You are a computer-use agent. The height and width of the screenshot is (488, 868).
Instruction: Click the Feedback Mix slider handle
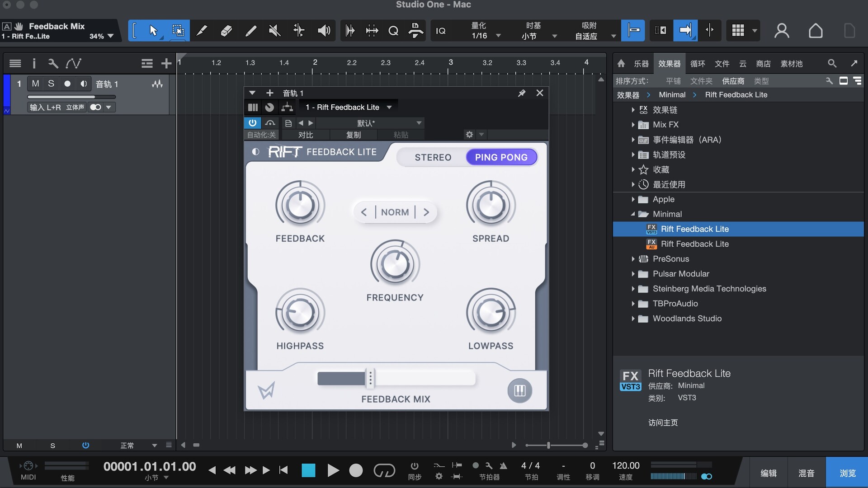point(370,378)
